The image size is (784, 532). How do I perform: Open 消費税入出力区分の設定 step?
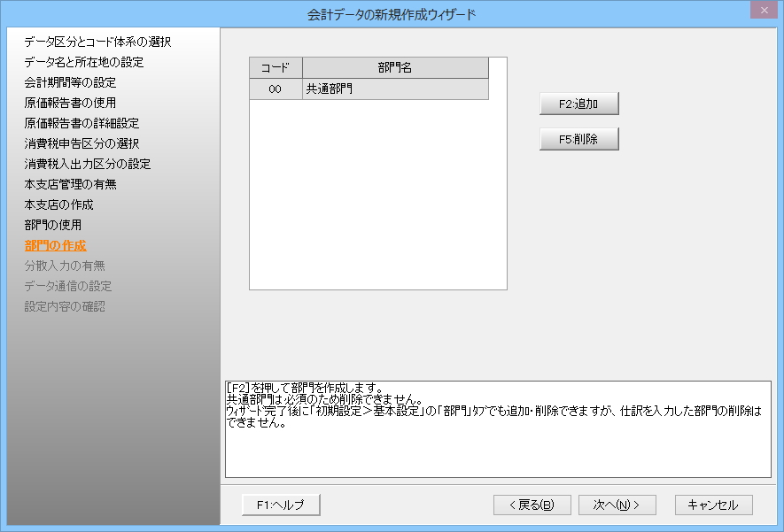coord(87,164)
